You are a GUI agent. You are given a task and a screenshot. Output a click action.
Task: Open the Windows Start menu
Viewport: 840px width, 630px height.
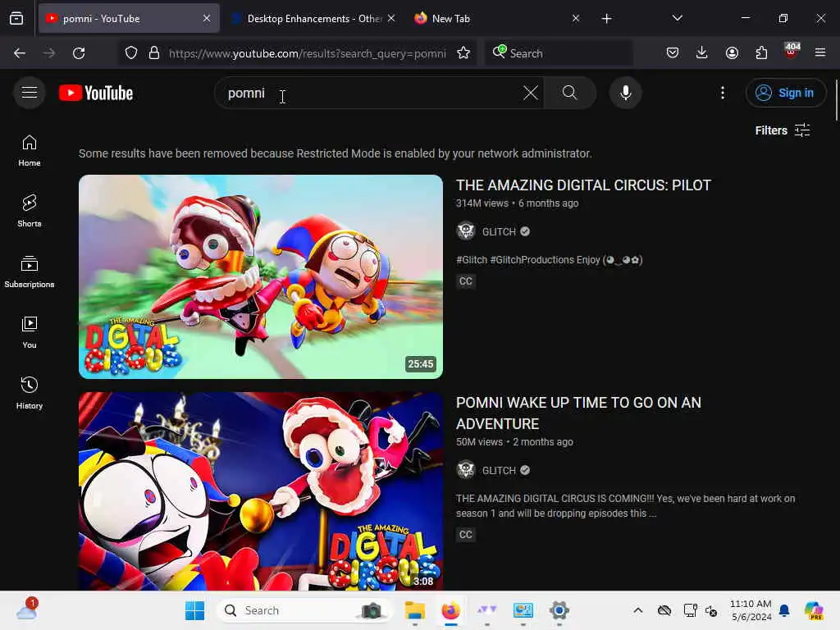(194, 610)
